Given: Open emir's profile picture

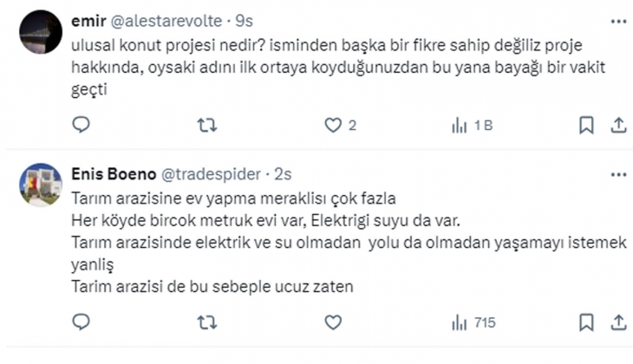Looking at the screenshot, I should [x=40, y=32].
